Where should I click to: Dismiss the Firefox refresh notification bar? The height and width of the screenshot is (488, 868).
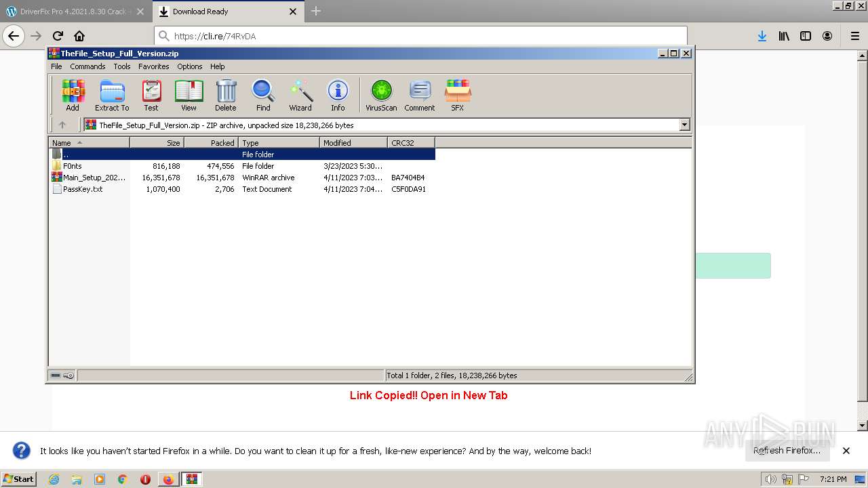point(846,451)
